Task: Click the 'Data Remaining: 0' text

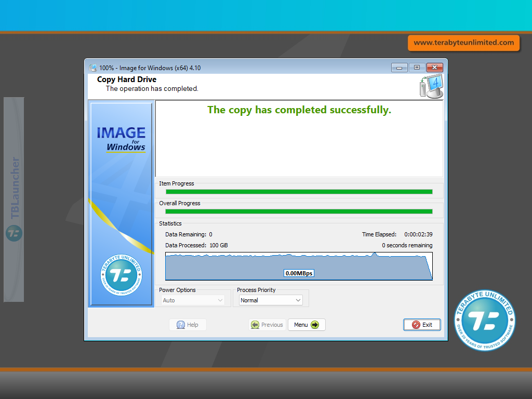Action: tap(189, 234)
